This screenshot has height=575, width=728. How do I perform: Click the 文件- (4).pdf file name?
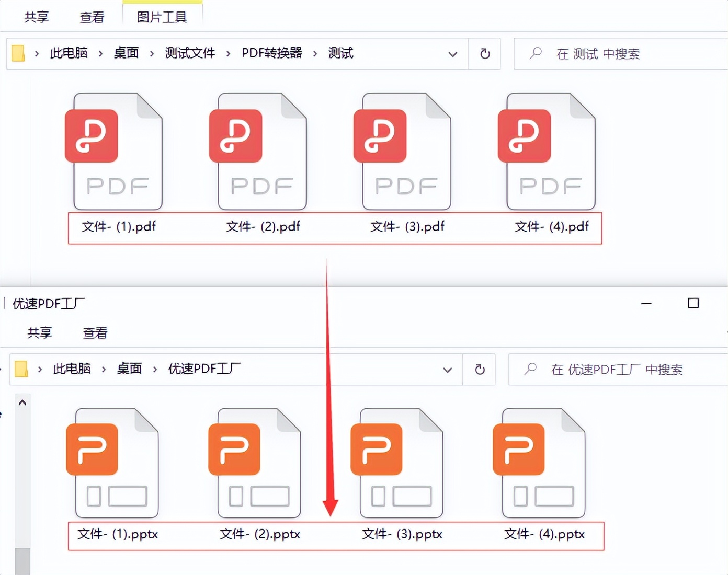point(552,226)
